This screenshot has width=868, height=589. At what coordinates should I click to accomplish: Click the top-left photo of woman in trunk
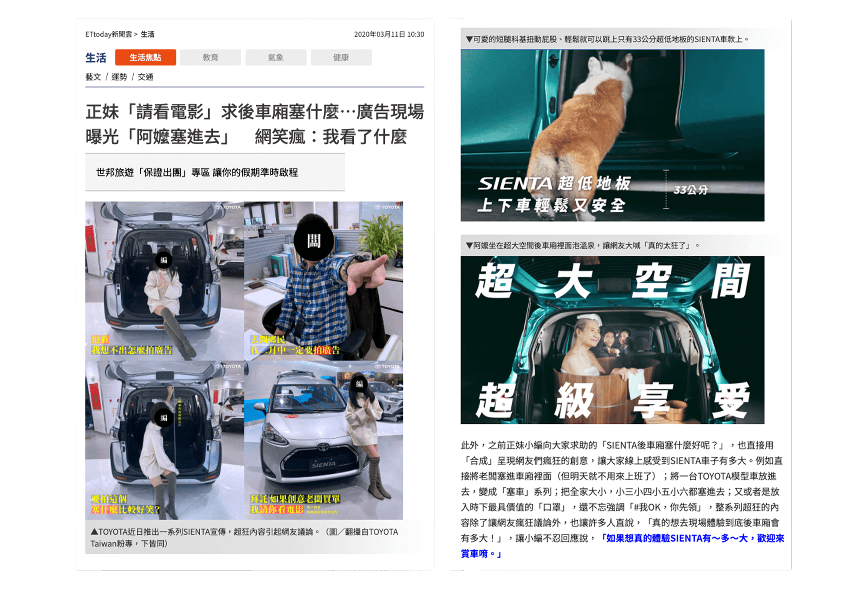165,281
